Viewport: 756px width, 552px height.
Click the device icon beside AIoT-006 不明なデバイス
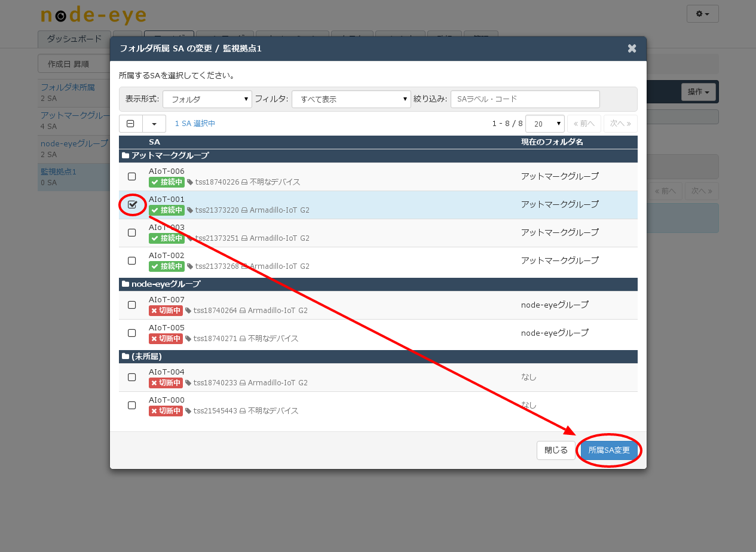[244, 182]
